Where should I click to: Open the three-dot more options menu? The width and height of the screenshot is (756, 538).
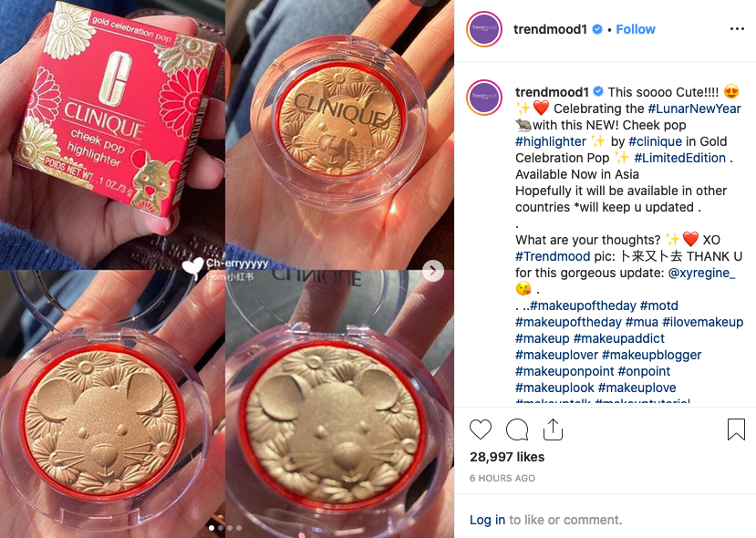[x=737, y=29]
